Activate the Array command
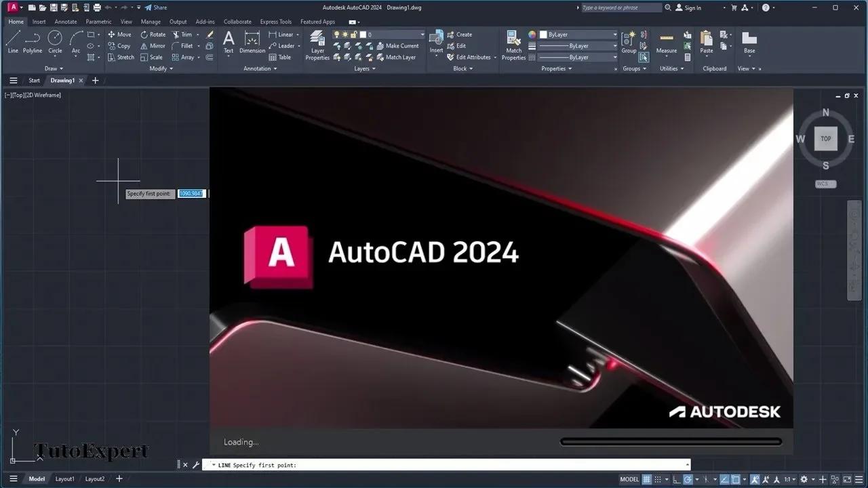Viewport: 868px width, 488px height. (182, 58)
